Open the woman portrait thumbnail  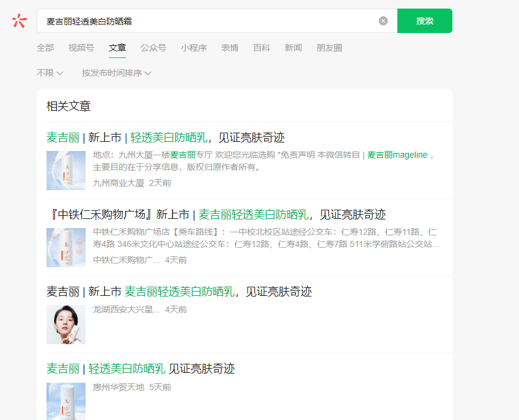point(66,325)
